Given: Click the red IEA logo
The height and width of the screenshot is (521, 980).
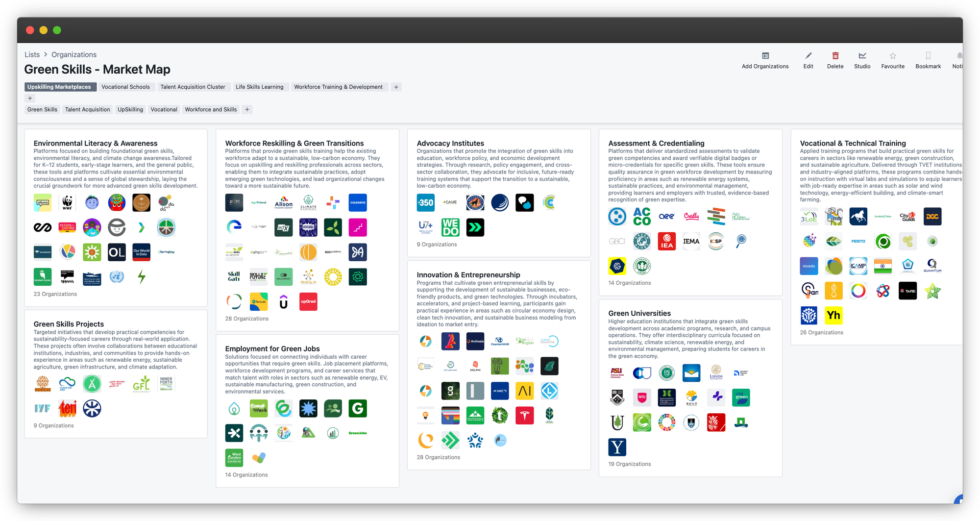Looking at the screenshot, I should coord(666,241).
